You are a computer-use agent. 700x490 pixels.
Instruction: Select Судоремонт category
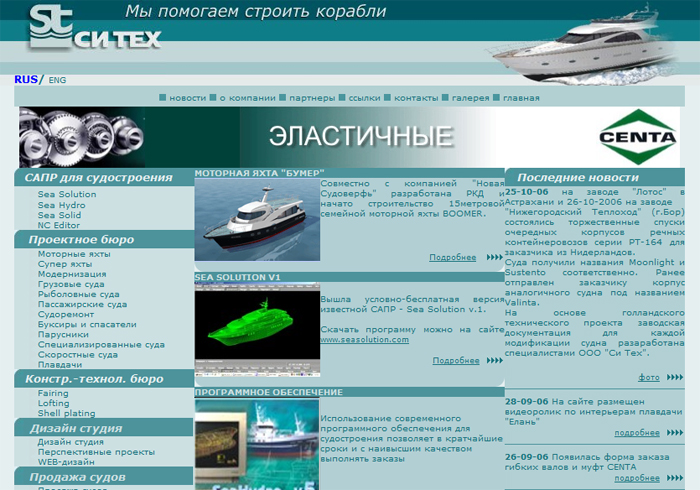click(66, 315)
